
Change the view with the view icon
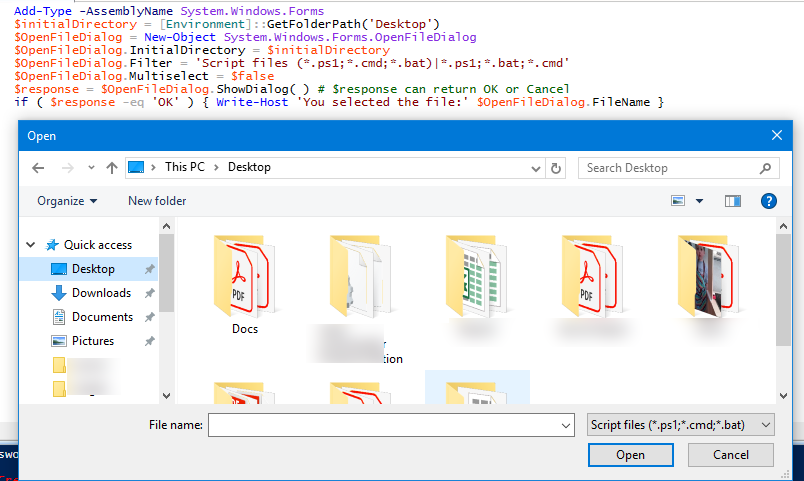pos(678,201)
